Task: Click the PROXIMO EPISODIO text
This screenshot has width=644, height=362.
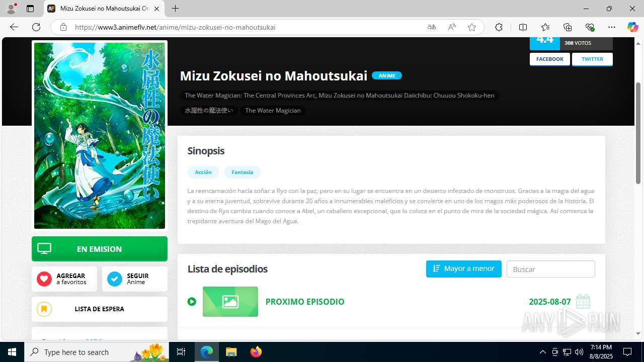Action: coord(305,302)
